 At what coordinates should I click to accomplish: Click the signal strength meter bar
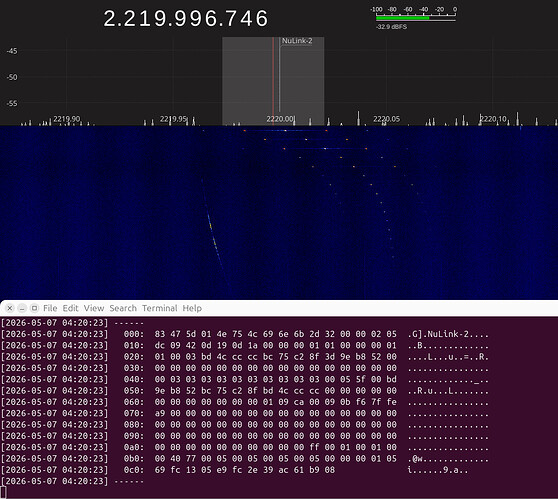click(x=415, y=17)
